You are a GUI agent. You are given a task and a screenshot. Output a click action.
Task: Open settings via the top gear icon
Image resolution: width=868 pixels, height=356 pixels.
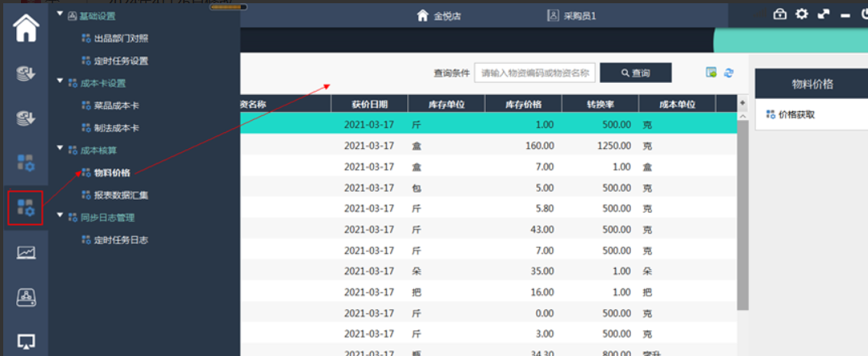pyautogui.click(x=801, y=14)
